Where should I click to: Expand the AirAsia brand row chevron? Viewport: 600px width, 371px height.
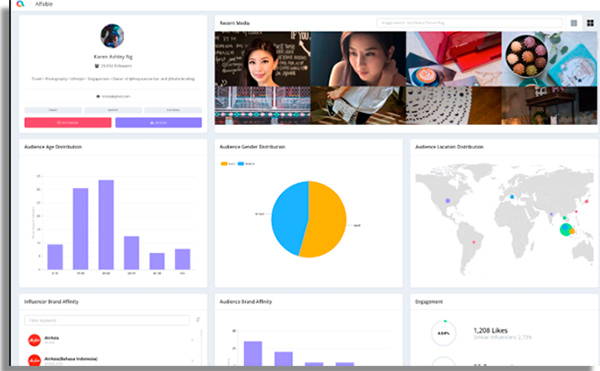192,340
